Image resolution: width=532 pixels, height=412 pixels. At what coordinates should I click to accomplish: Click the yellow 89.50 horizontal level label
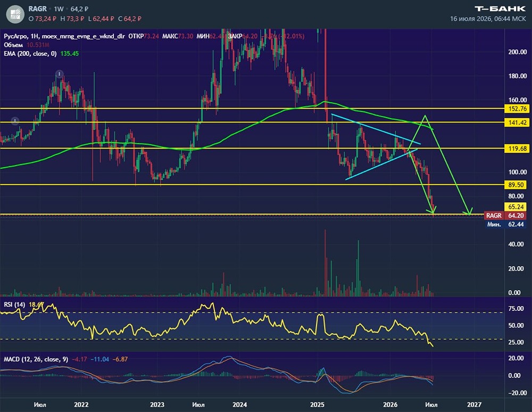click(516, 185)
